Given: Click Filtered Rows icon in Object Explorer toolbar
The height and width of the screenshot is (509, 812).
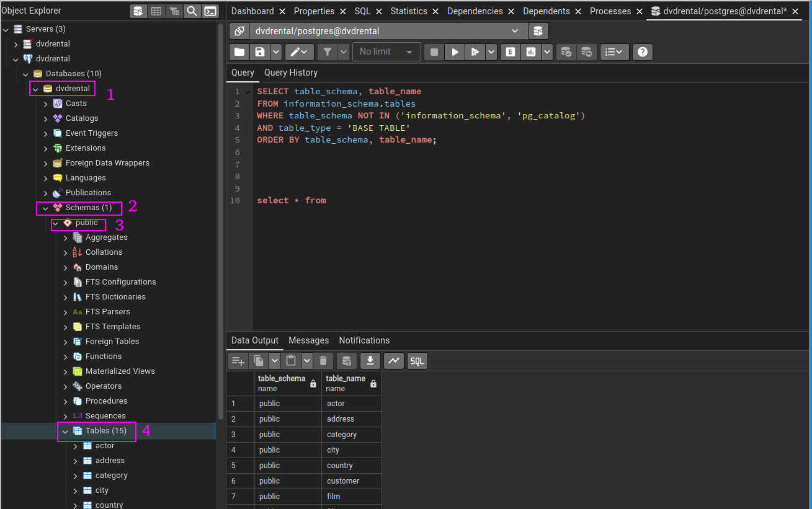Looking at the screenshot, I should click(x=174, y=11).
